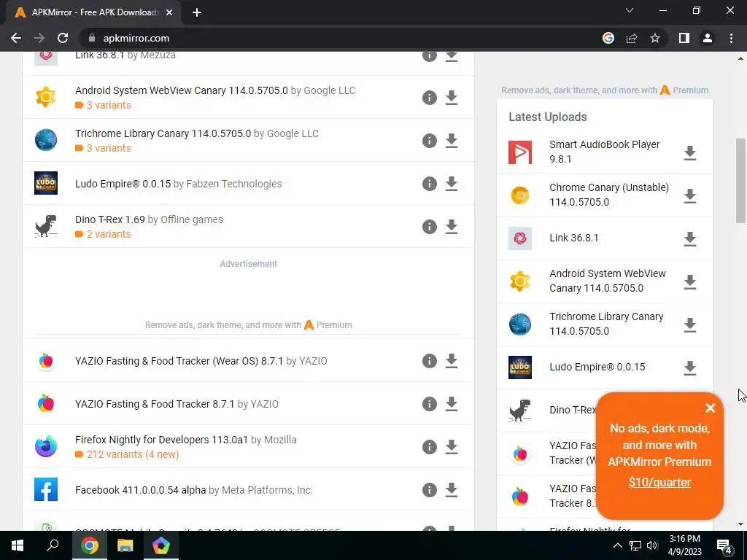Open Android System WebView Canary title link

click(182, 90)
